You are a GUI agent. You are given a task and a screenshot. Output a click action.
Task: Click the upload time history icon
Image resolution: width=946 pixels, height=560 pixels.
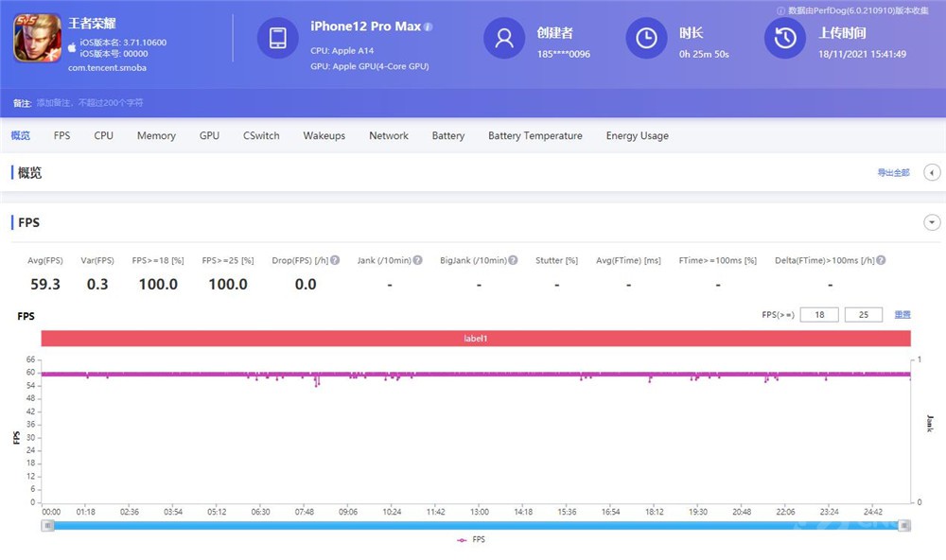tap(785, 38)
